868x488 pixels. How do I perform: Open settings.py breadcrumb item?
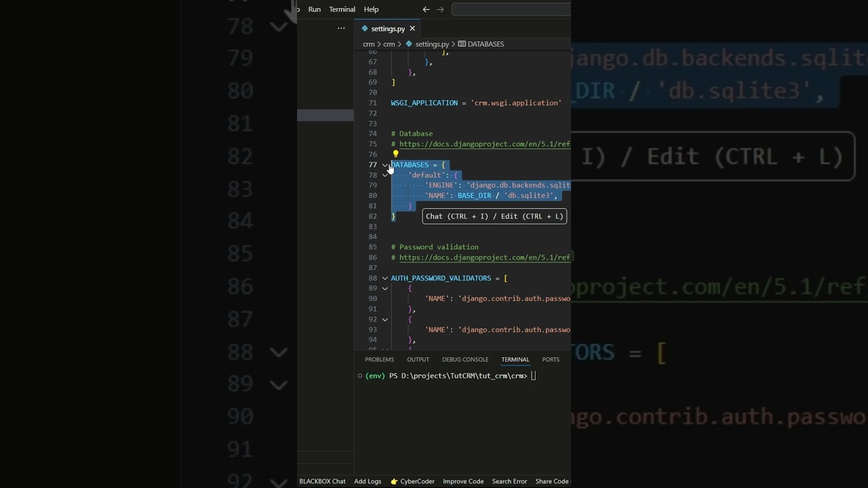pos(432,44)
